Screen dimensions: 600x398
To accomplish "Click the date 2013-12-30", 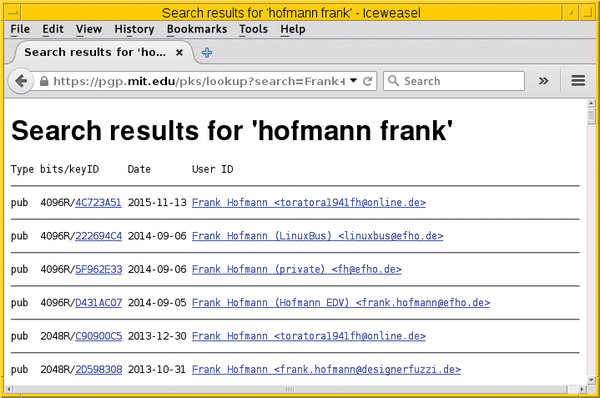I will pos(157,336).
